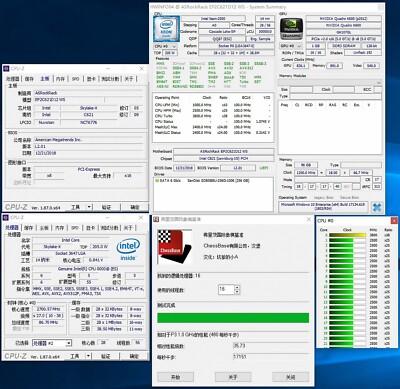This screenshot has height=389, width=400.
Task: Click the relative performance value 35.73
Action: (240, 346)
